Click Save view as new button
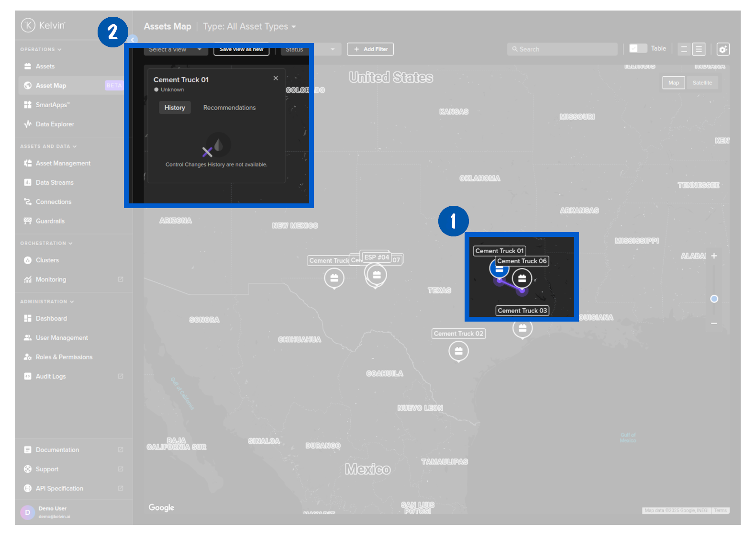 point(241,50)
